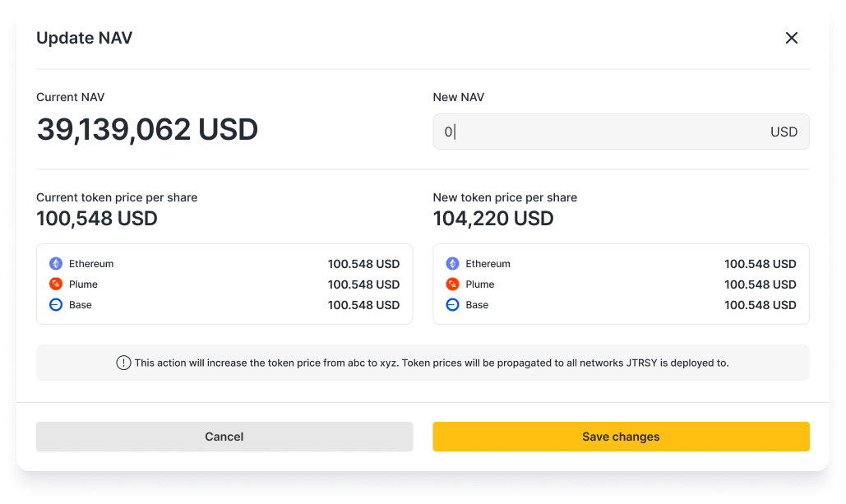846x504 pixels.
Task: Click the Plume icon in right network list
Action: tap(451, 284)
